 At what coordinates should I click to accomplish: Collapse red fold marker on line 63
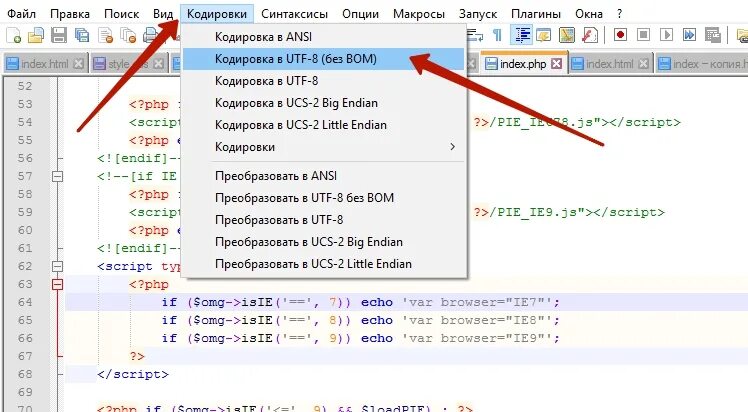57,285
